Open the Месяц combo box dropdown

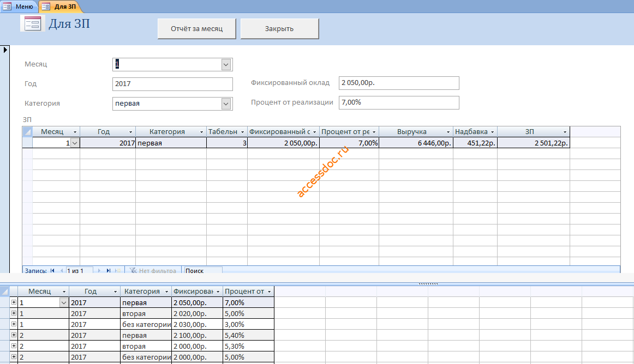[x=226, y=65]
